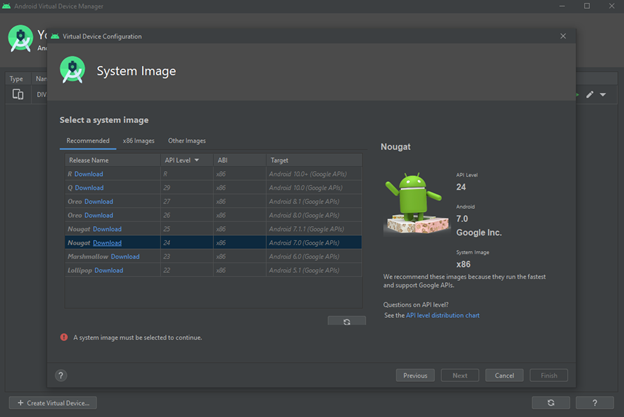The image size is (624, 417).
Task: Click API level 29 cell in Q row
Action: click(x=187, y=188)
